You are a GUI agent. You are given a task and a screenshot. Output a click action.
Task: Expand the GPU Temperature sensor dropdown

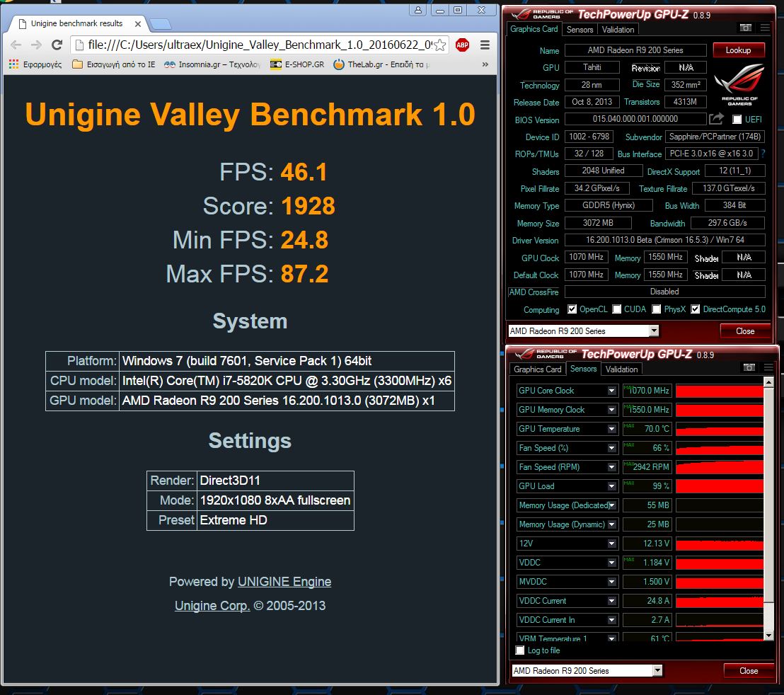[611, 428]
